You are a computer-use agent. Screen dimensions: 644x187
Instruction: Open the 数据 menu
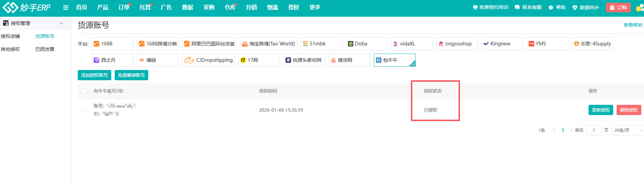point(188,7)
